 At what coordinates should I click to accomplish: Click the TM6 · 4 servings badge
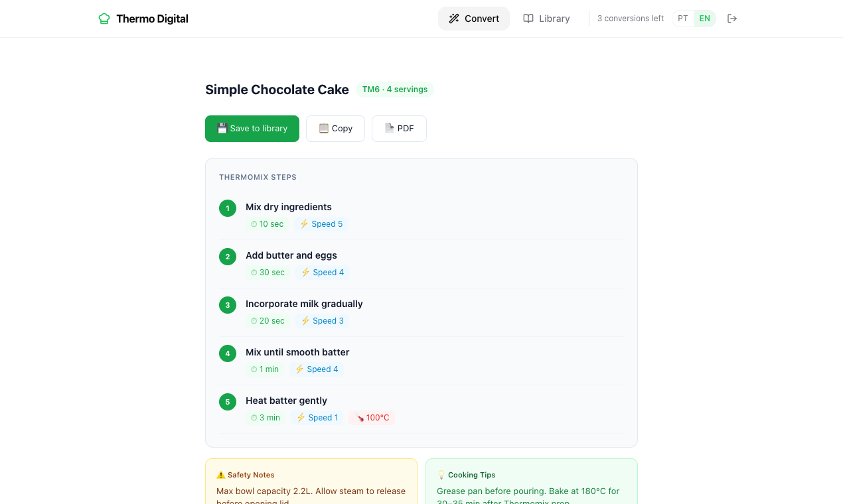tap(395, 90)
